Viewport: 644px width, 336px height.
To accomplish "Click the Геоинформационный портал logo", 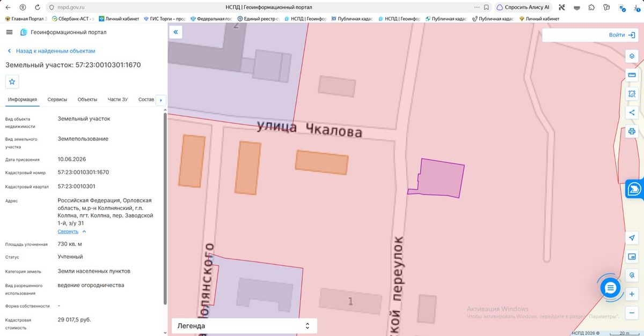I will (x=63, y=32).
